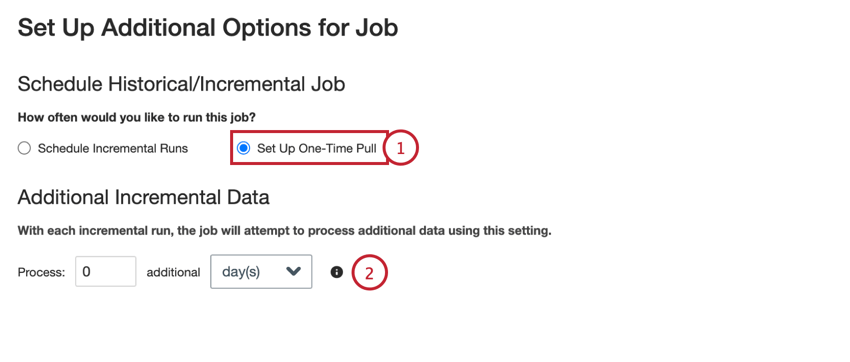Click the Additional Incremental Data heading
Image resolution: width=850 pixels, height=362 pixels.
coord(144,197)
